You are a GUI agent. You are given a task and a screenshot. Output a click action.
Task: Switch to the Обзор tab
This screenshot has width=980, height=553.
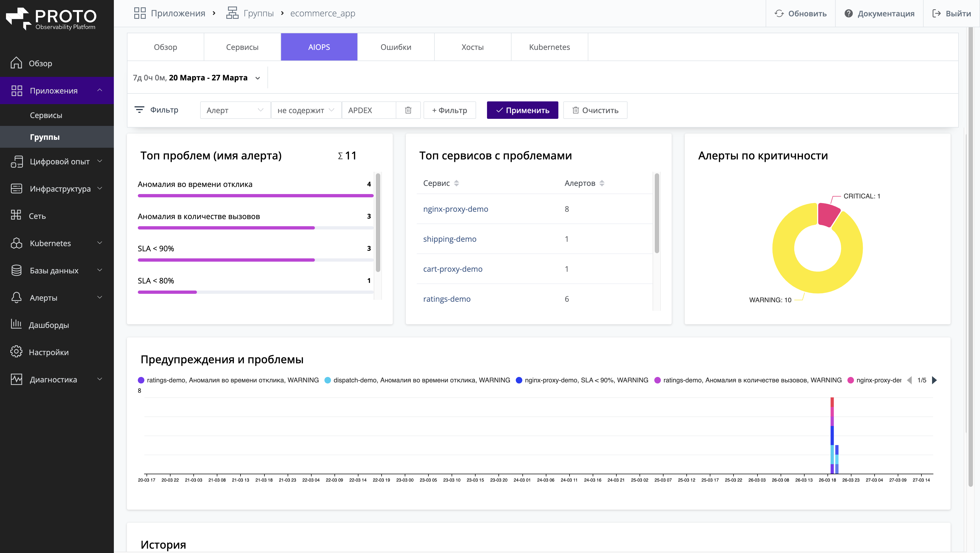pos(166,47)
